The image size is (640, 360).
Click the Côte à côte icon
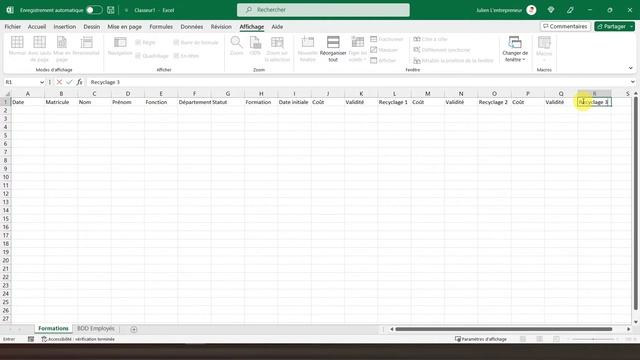click(417, 39)
